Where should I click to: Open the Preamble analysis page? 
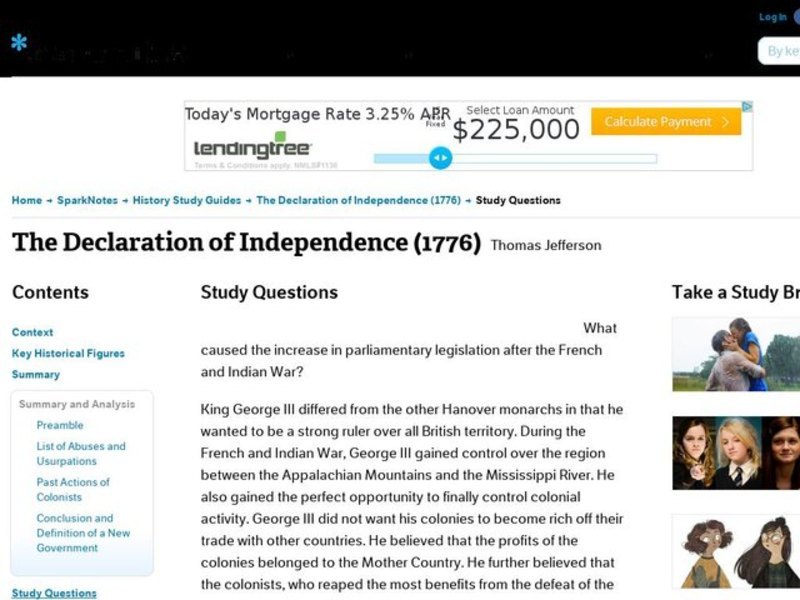coord(60,425)
